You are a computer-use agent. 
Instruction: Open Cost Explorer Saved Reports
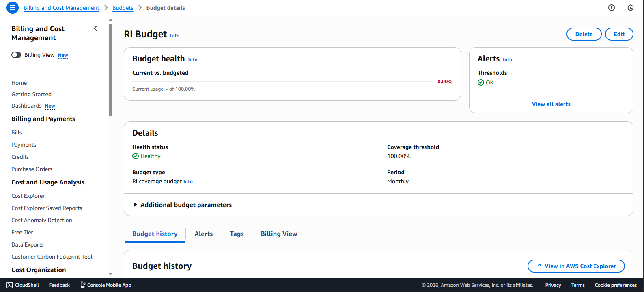47,208
